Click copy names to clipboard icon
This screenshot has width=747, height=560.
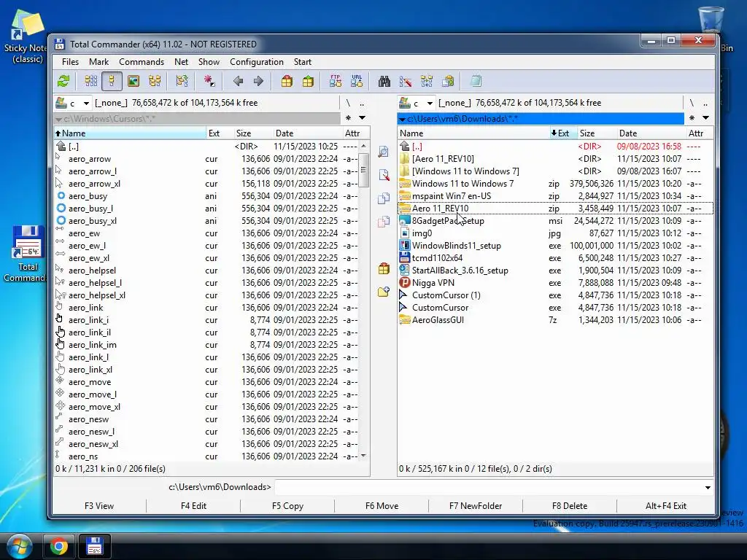(x=448, y=82)
